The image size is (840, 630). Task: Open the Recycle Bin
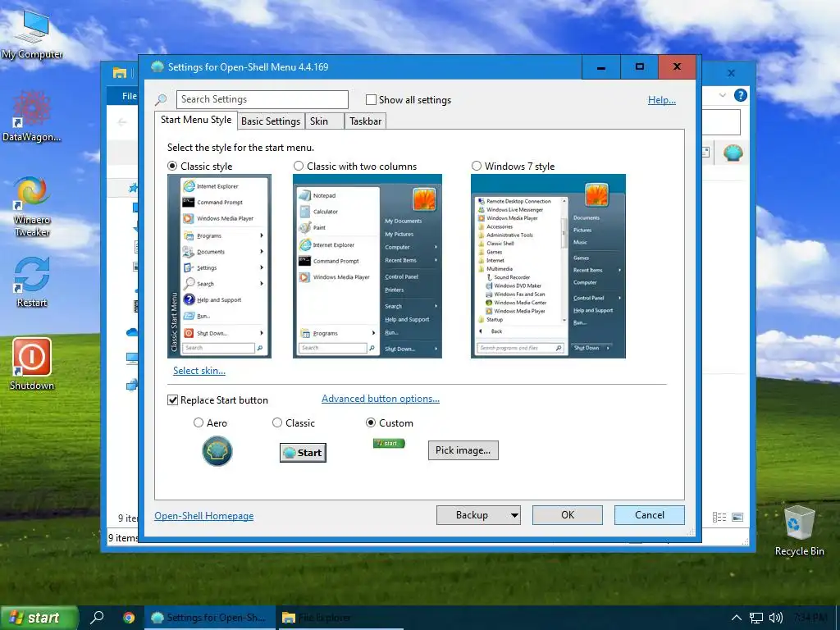point(799,531)
